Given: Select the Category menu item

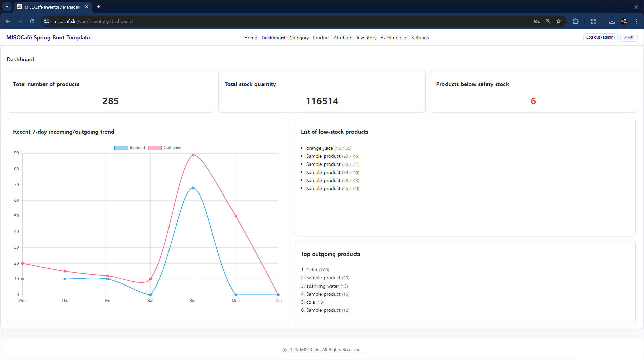Looking at the screenshot, I should click(x=299, y=38).
